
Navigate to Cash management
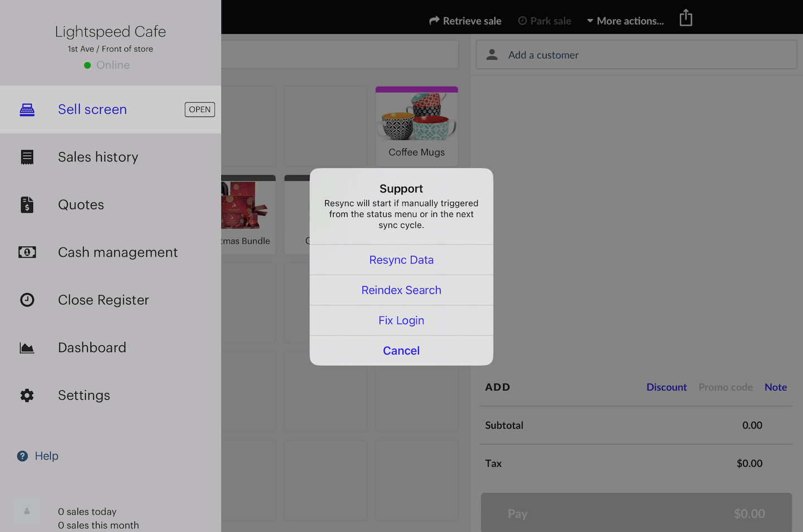click(110, 252)
